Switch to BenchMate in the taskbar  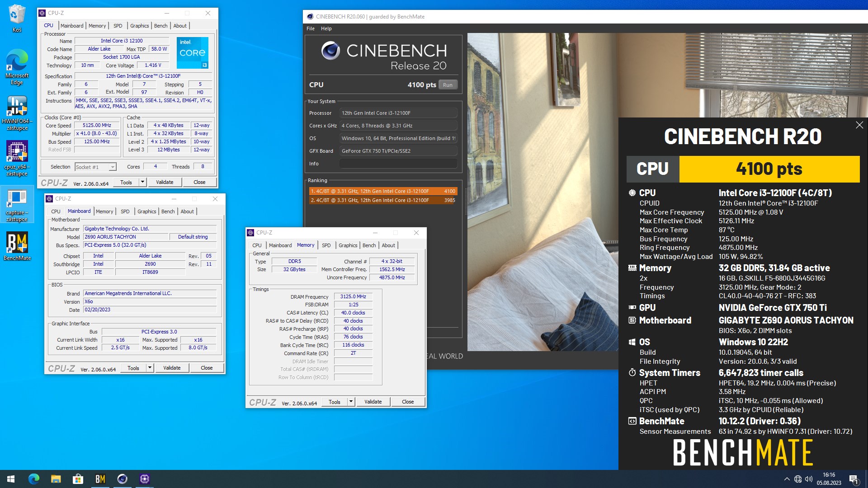tap(100, 479)
